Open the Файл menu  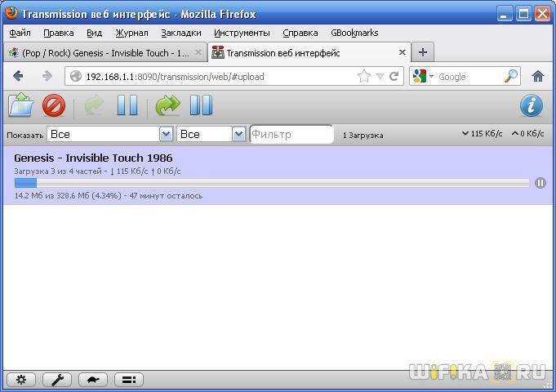coord(20,33)
